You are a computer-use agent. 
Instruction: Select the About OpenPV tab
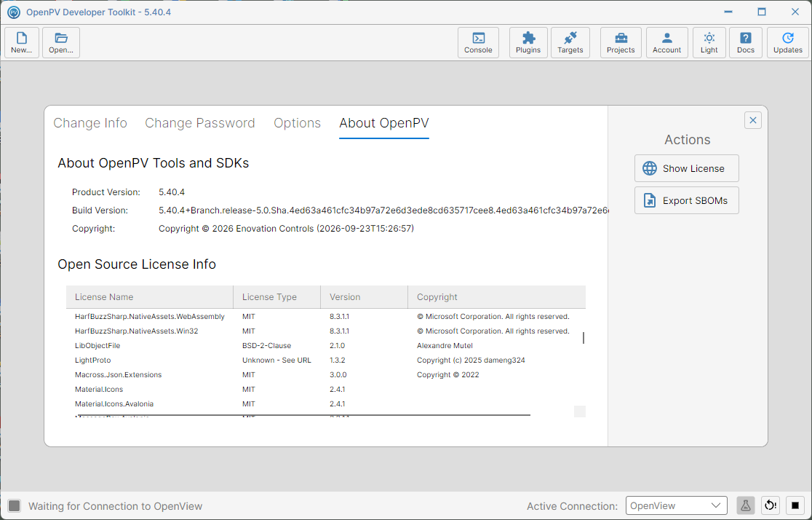point(384,123)
